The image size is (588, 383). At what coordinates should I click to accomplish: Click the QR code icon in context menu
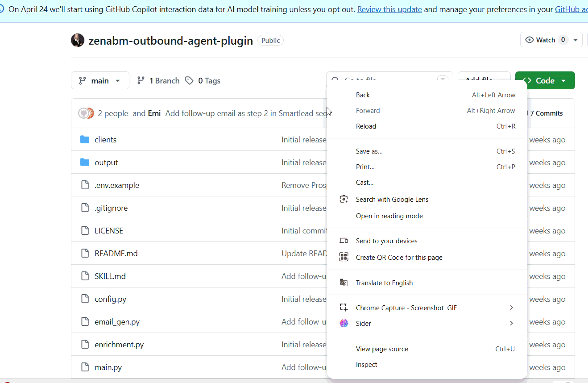344,257
